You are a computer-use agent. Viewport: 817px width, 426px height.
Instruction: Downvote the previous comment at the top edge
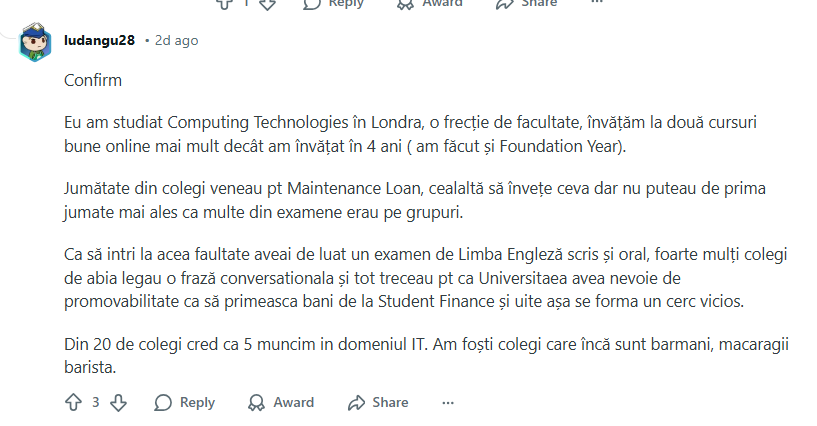pos(267,4)
